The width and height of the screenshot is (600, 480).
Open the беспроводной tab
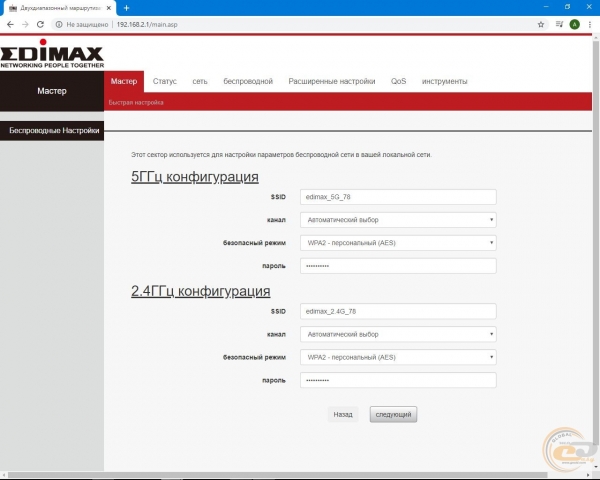click(248, 81)
